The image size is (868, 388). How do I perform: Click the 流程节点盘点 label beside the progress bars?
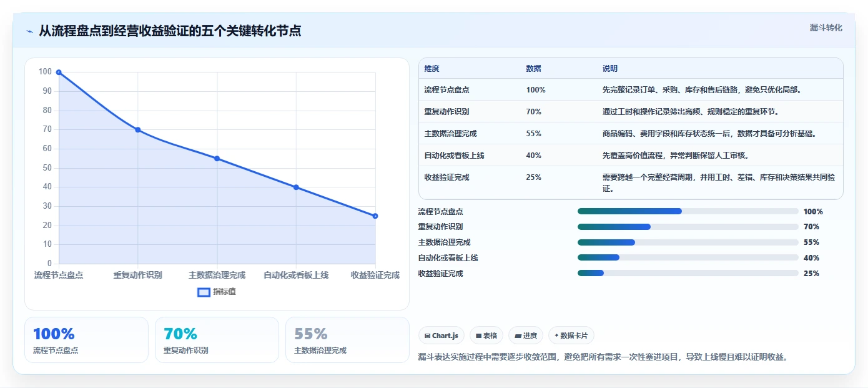click(x=441, y=212)
